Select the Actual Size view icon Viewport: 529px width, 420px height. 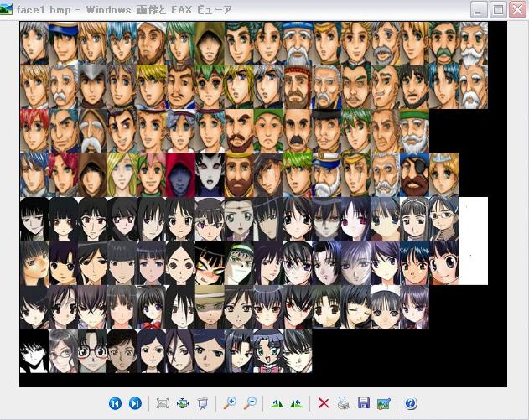183,403
